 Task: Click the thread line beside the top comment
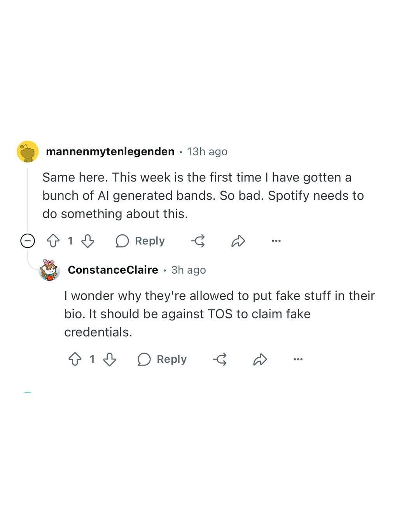click(28, 199)
